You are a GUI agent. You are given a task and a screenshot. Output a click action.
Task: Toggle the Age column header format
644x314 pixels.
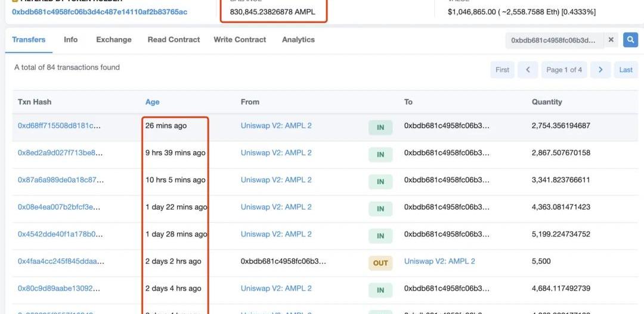(152, 102)
